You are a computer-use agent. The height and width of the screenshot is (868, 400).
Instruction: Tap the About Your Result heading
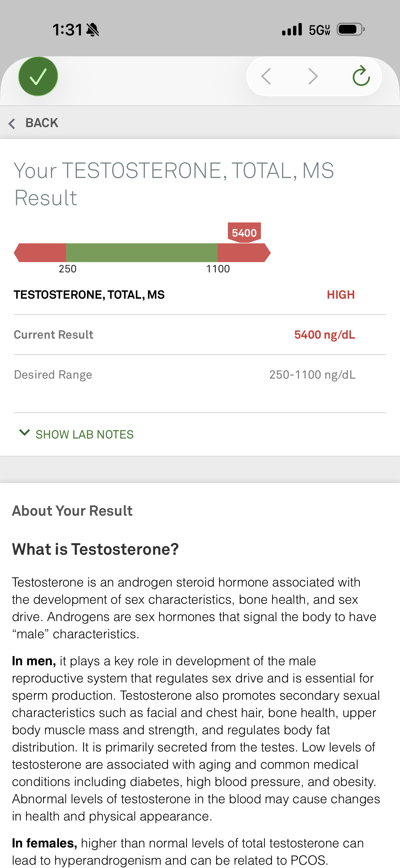click(72, 511)
